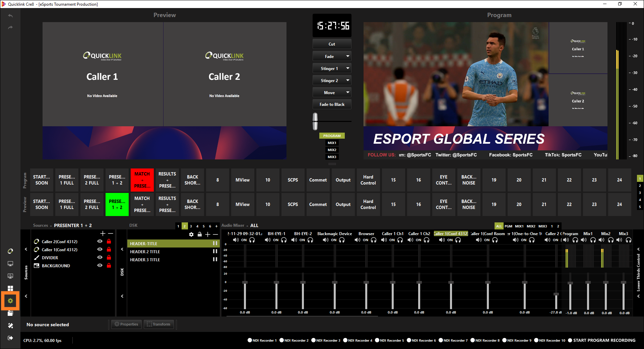
Task: Click the exit icon at sidebar bottom
Action: [x=10, y=338]
